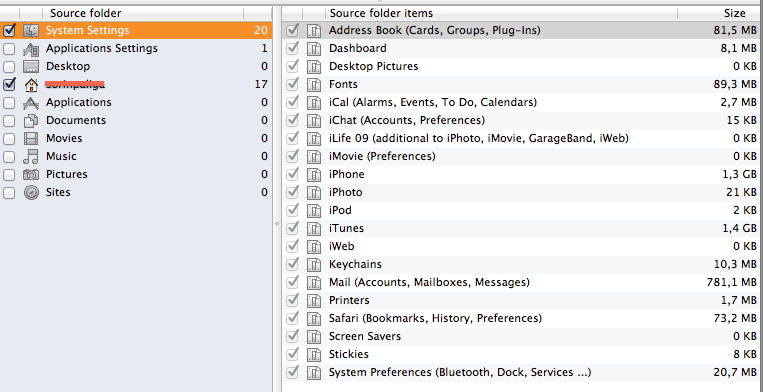Image resolution: width=763 pixels, height=392 pixels.
Task: Click the Keychains item icon
Action: (314, 264)
